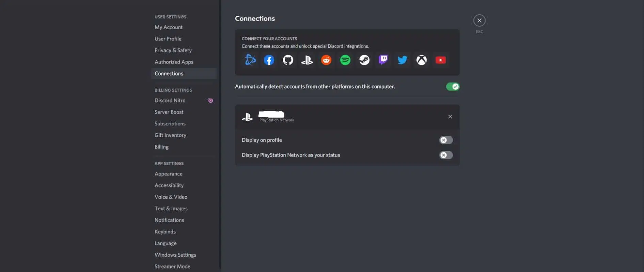Open Windows Settings page

pyautogui.click(x=184, y=255)
